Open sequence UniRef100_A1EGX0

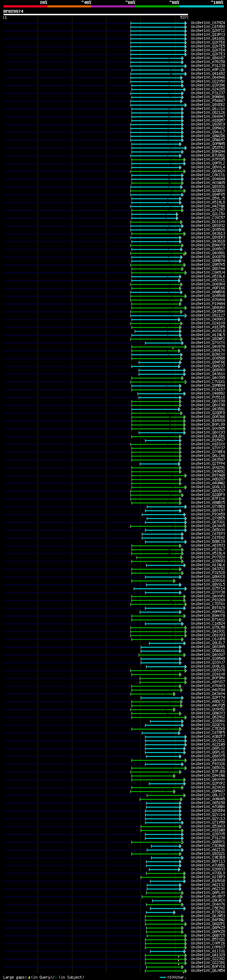tap(208, 444)
